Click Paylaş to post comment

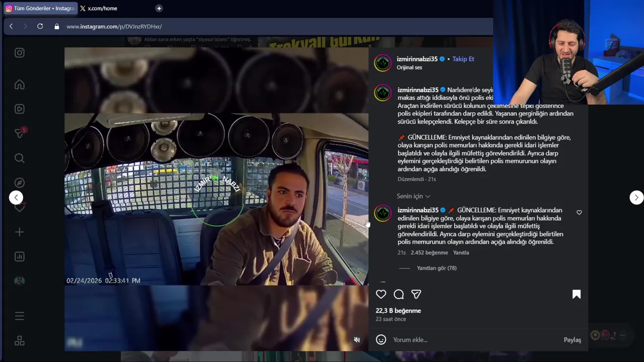(x=573, y=340)
